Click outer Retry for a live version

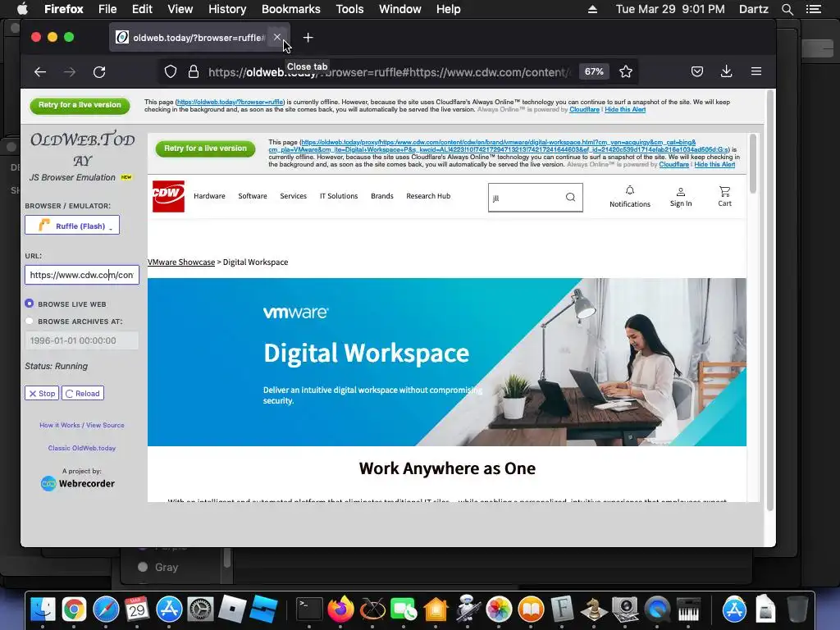[80, 105]
